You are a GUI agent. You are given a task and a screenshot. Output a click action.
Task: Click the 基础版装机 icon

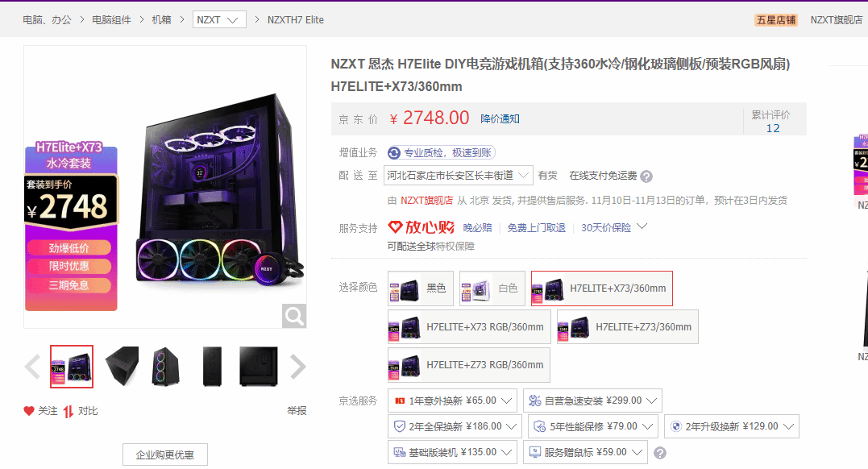click(400, 452)
